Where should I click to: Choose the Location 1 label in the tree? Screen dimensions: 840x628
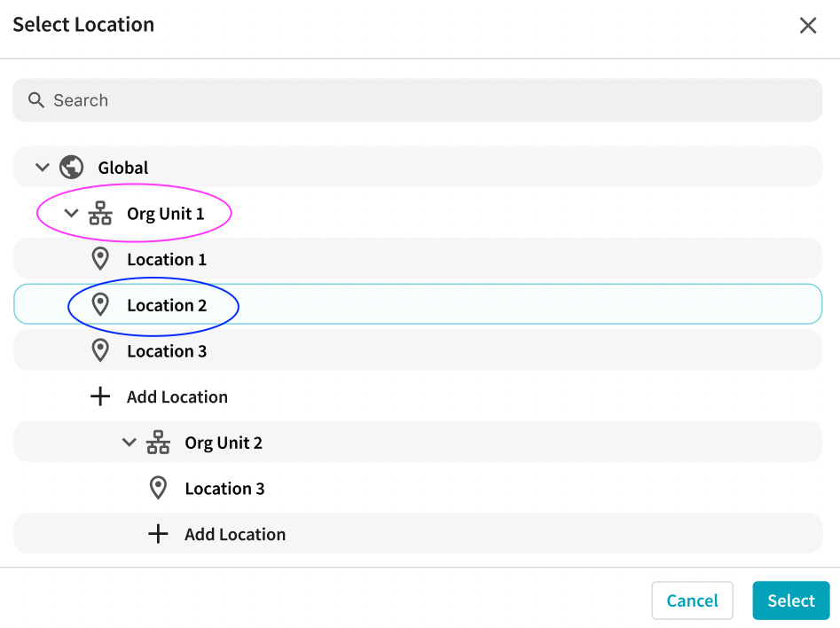click(167, 260)
